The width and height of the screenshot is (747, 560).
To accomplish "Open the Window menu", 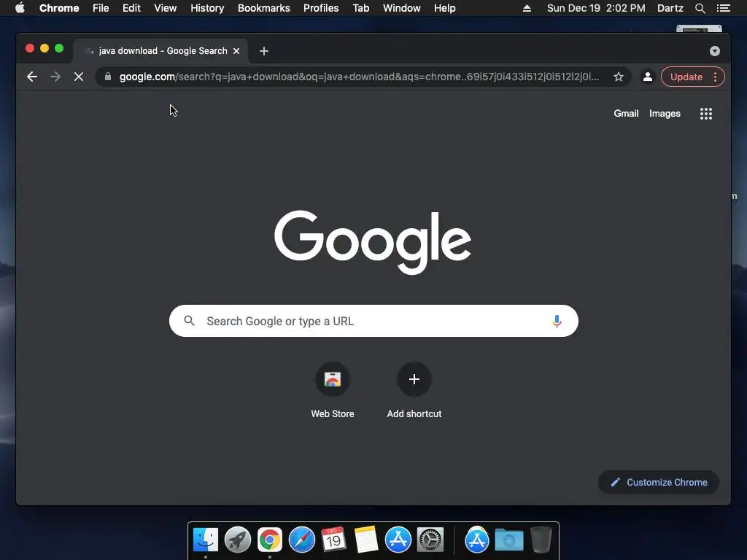I will click(x=402, y=8).
